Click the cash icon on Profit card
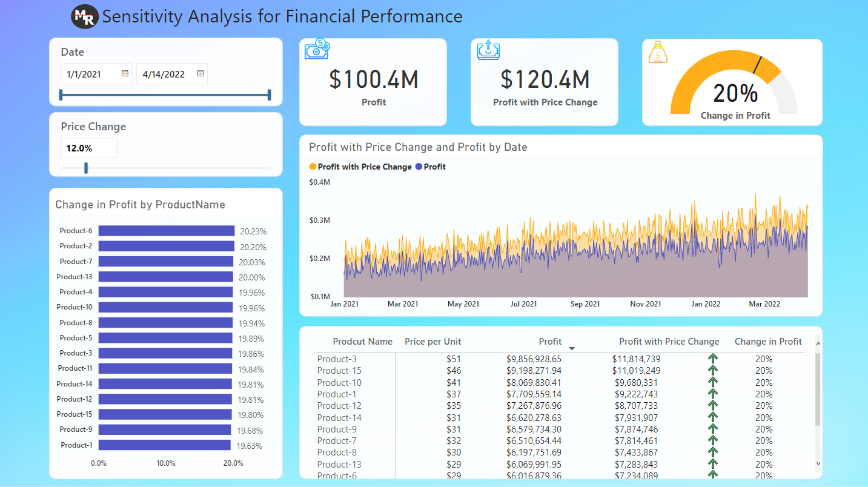The height and width of the screenshot is (487, 868). pos(316,50)
